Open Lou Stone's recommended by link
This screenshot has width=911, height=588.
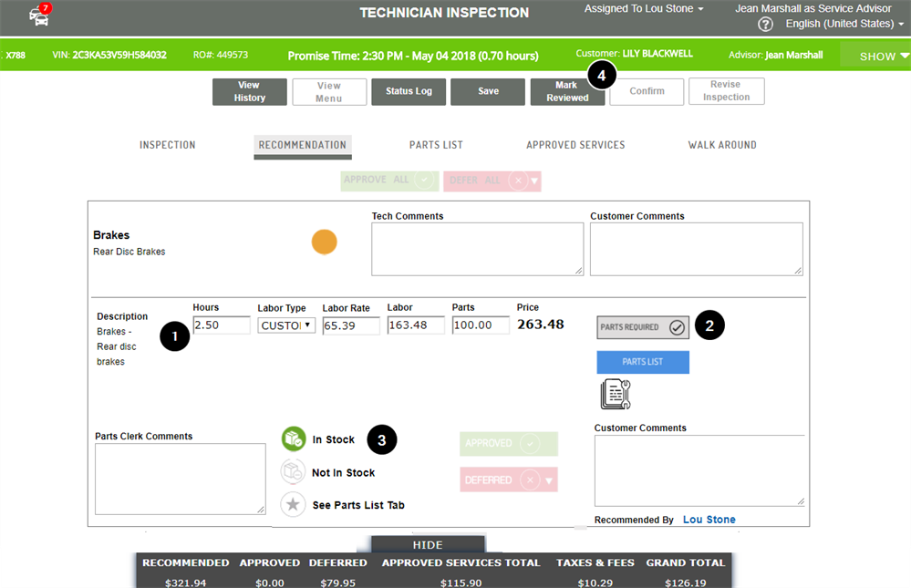pyautogui.click(x=709, y=520)
